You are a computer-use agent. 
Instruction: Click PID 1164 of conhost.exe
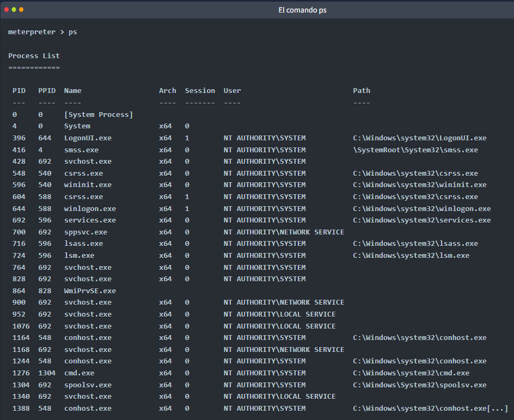coord(21,338)
